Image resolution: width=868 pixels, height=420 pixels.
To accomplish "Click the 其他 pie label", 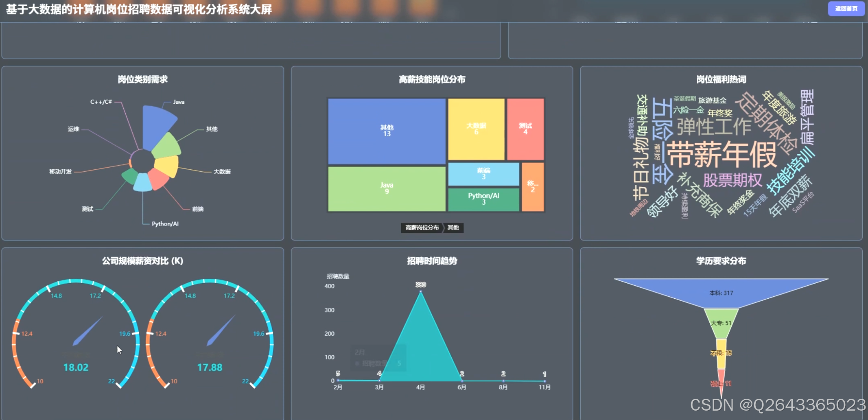I will pos(212,129).
